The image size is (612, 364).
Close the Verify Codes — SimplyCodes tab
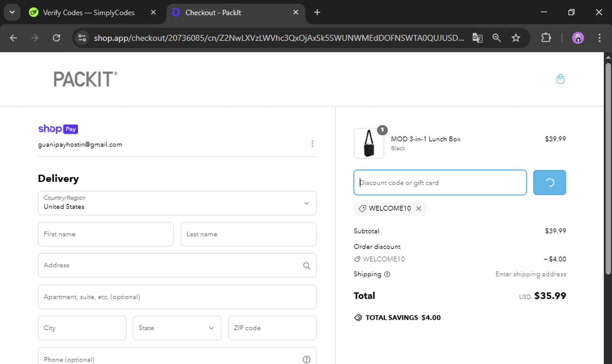[153, 12]
